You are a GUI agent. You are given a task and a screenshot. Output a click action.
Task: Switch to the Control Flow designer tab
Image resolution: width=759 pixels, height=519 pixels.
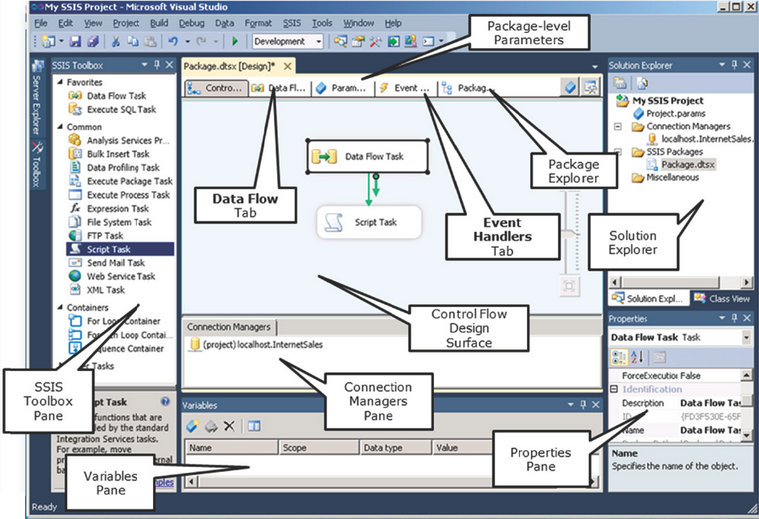(216, 88)
